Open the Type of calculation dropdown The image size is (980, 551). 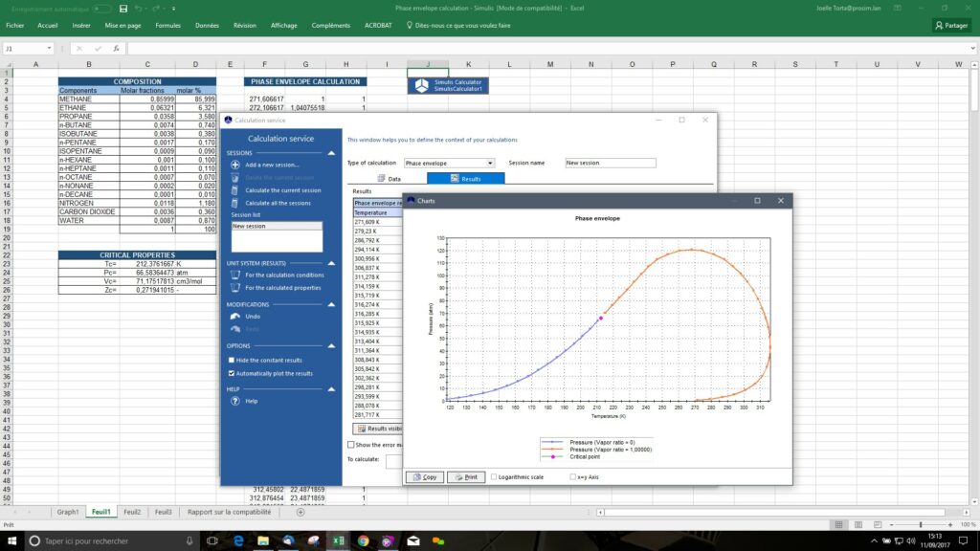[490, 163]
